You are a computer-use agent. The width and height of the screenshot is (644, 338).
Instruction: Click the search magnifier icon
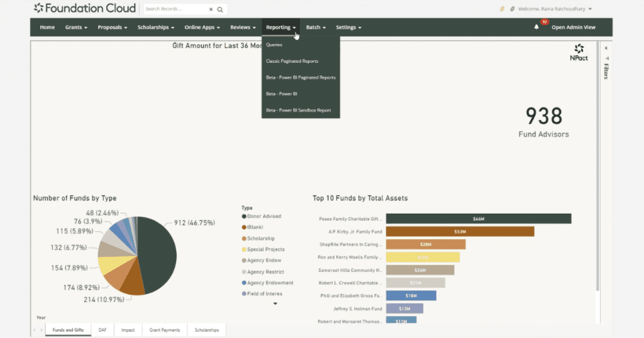pyautogui.click(x=220, y=9)
